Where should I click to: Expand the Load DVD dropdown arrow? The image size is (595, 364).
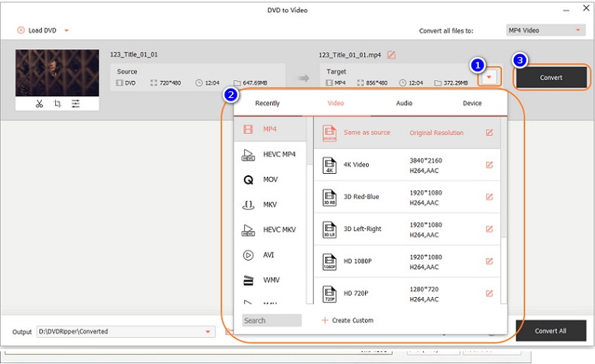(66, 30)
